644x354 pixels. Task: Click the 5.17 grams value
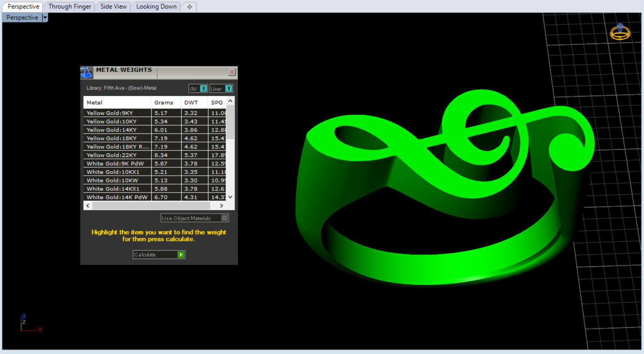point(161,113)
